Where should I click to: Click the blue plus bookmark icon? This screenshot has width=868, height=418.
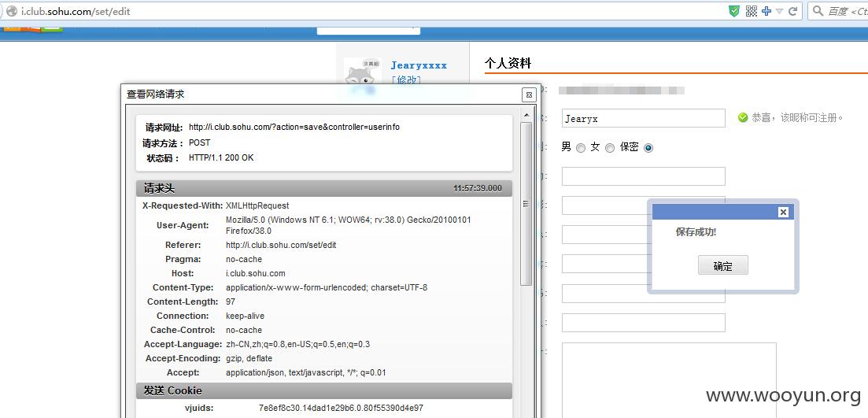coord(766,11)
